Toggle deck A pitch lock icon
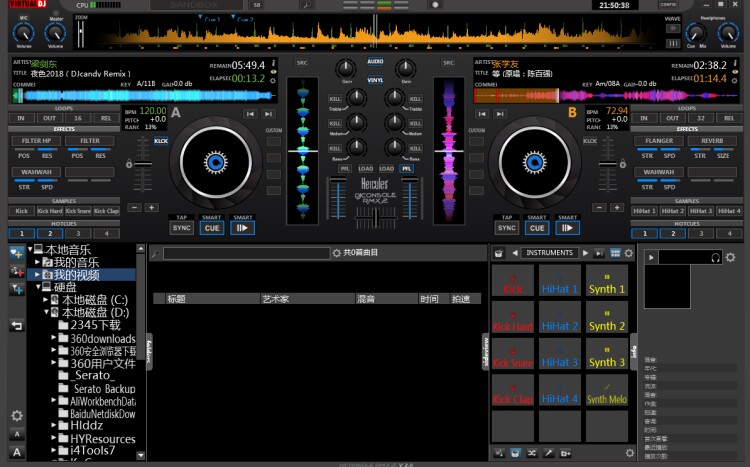Image resolution: width=750 pixels, height=467 pixels. [129, 164]
